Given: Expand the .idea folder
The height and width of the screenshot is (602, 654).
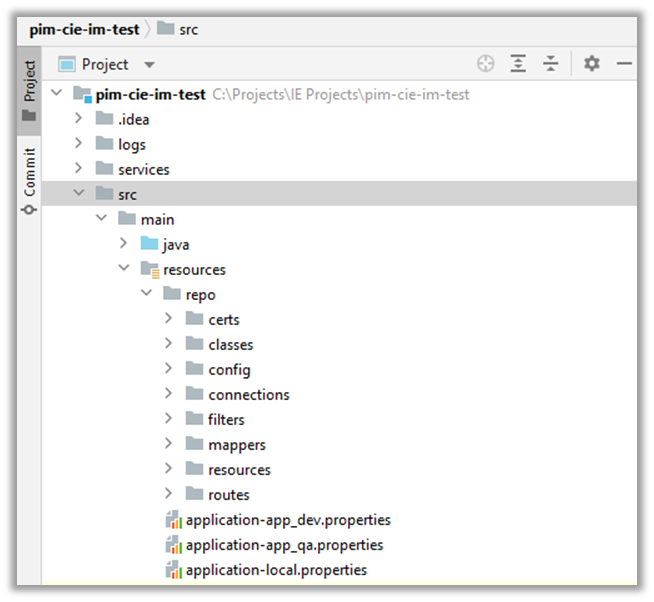Looking at the screenshot, I should [79, 119].
